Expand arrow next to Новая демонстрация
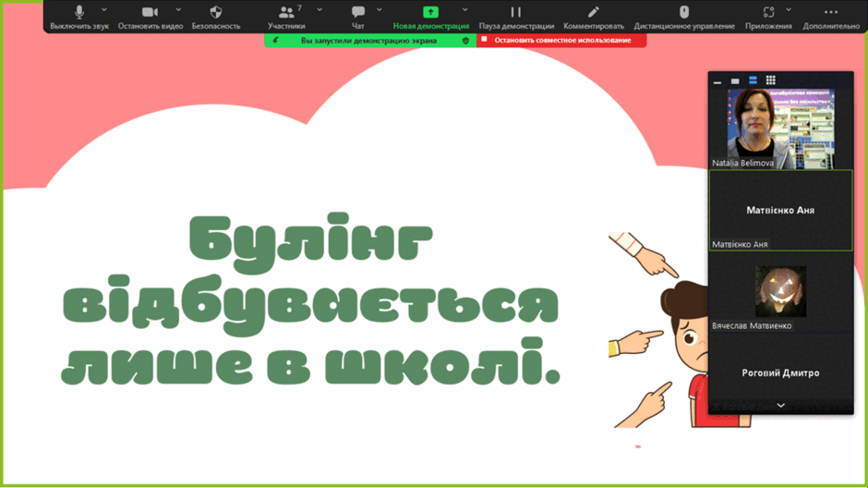 coord(465,10)
